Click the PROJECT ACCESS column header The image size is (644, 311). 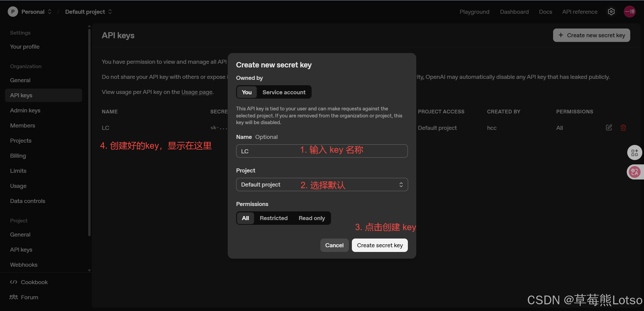click(x=441, y=112)
